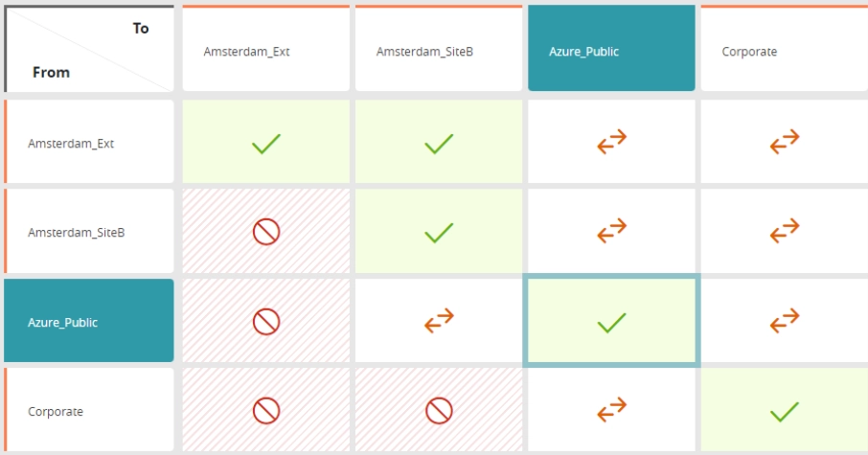
Task: Click blocked icon from Corporate to Amsterdam_Ext
Action: click(266, 411)
